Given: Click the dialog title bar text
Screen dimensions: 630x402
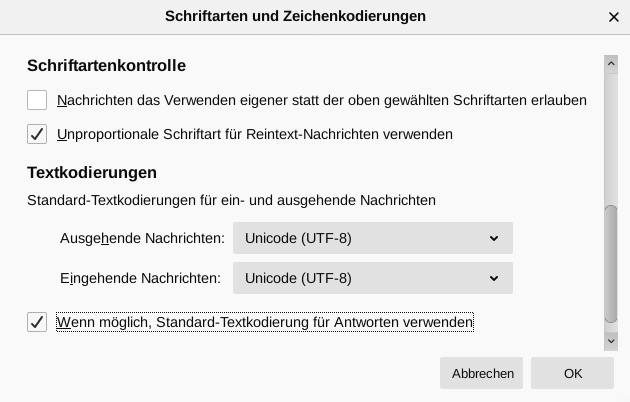Looking at the screenshot, I should [295, 16].
